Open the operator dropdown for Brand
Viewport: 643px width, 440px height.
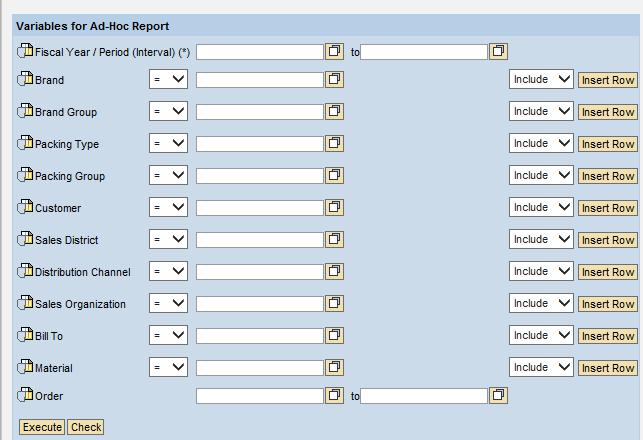click(x=169, y=79)
